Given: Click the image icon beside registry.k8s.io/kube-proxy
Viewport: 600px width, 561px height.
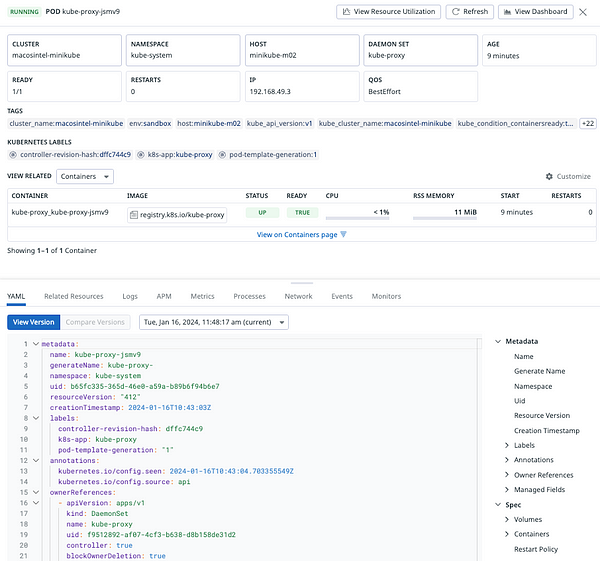Looking at the screenshot, I should coord(133,214).
